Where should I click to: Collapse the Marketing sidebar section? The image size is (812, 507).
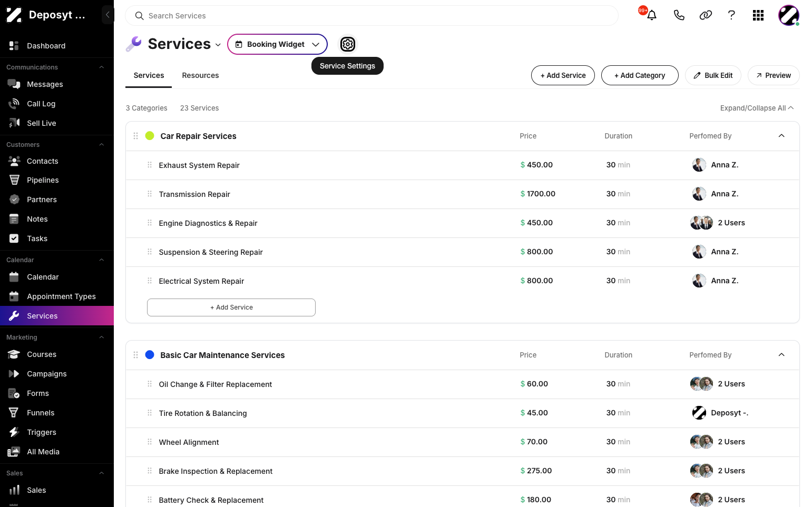click(x=102, y=337)
